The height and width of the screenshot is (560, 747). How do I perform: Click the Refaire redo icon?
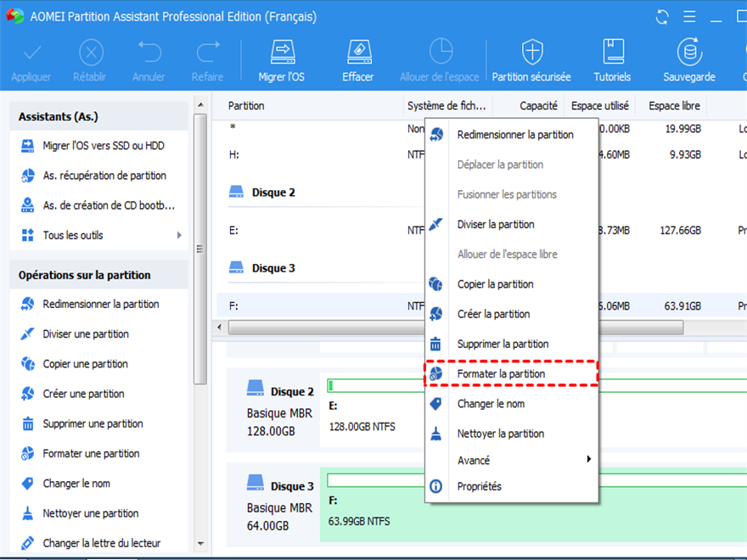tap(208, 53)
